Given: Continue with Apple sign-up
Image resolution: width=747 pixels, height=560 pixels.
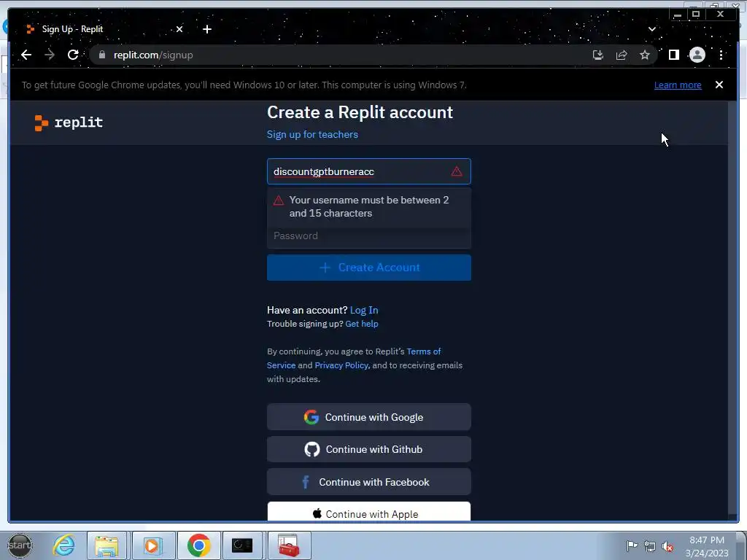Looking at the screenshot, I should (x=368, y=511).
